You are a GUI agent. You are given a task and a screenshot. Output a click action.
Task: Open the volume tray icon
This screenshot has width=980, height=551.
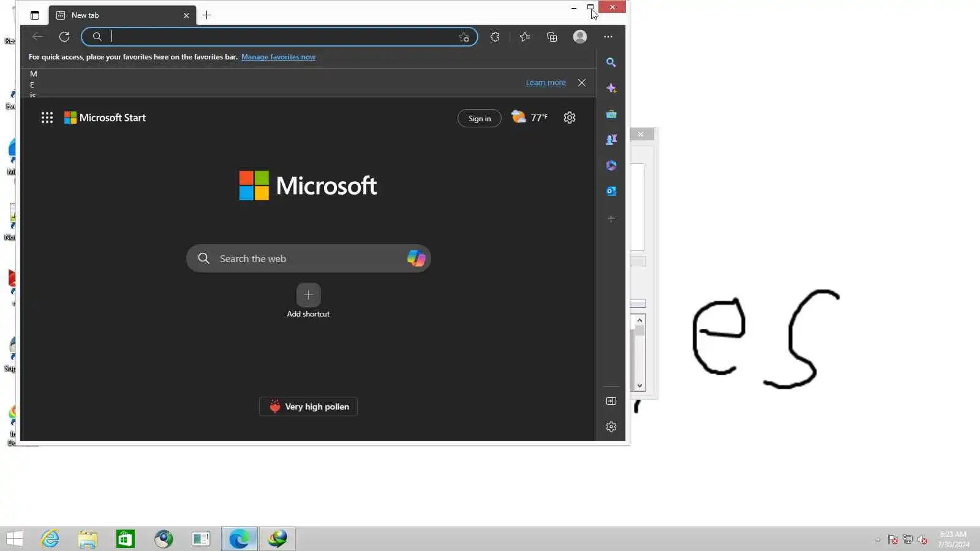(x=922, y=539)
